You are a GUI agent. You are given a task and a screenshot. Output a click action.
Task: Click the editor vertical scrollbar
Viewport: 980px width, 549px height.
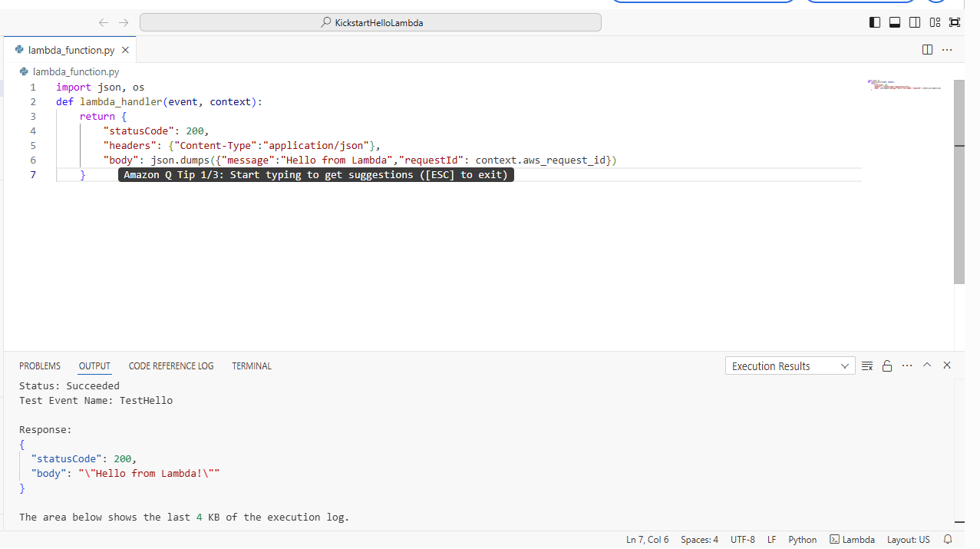pos(959,181)
